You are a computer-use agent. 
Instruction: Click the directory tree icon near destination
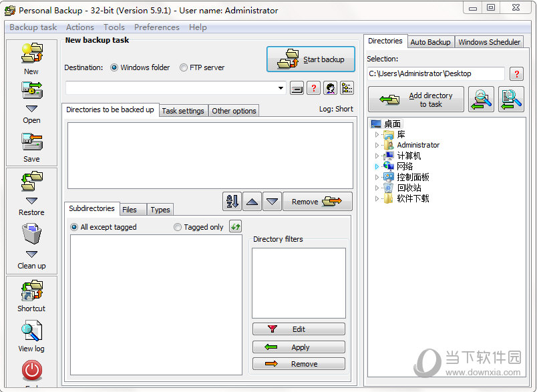(347, 88)
